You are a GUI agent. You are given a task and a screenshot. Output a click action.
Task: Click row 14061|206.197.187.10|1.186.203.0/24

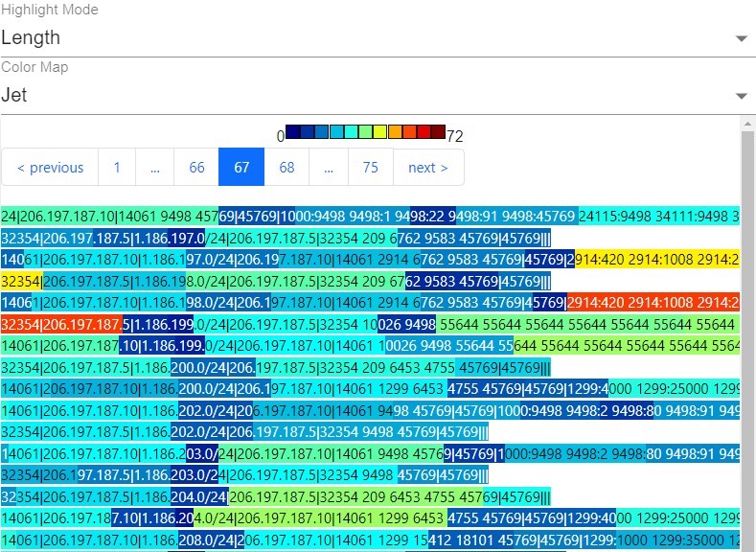pyautogui.click(x=370, y=453)
